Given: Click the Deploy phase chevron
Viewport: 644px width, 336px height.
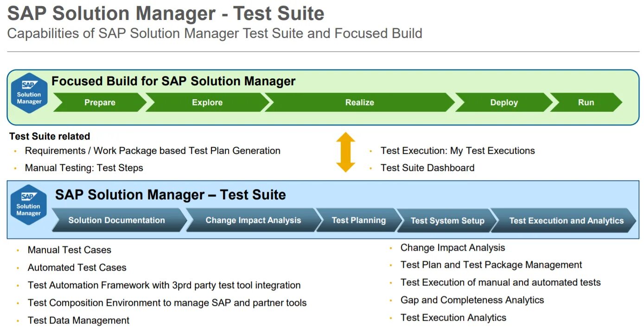Looking at the screenshot, I should [504, 102].
